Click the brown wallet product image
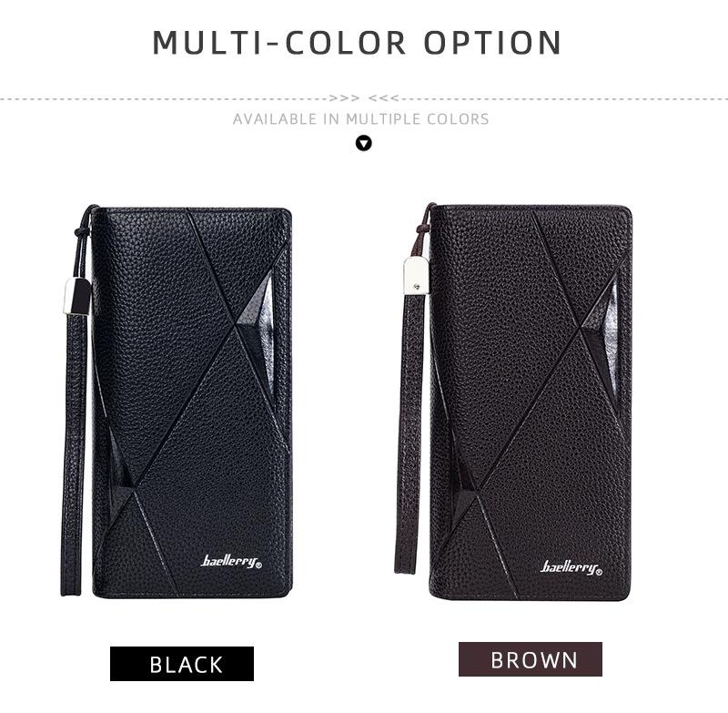This screenshot has width=728, height=713. 513,402
